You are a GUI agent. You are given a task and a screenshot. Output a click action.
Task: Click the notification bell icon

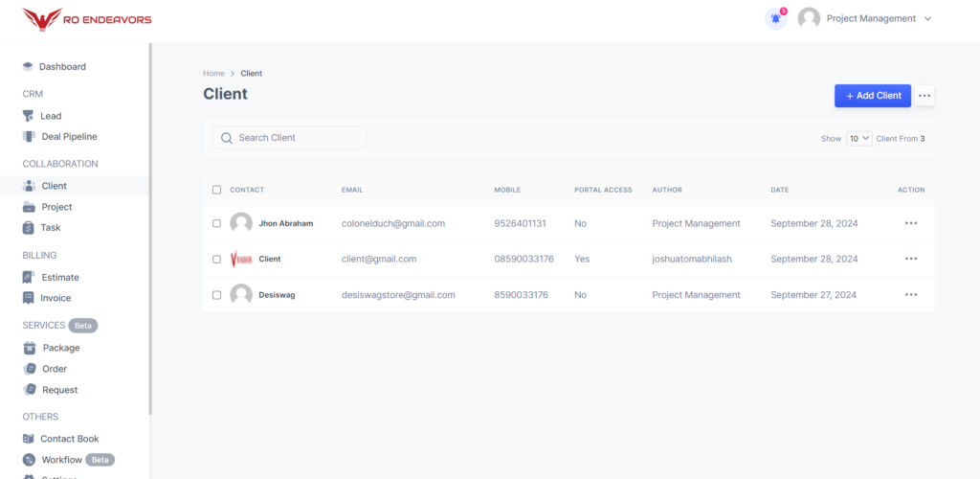coord(775,18)
